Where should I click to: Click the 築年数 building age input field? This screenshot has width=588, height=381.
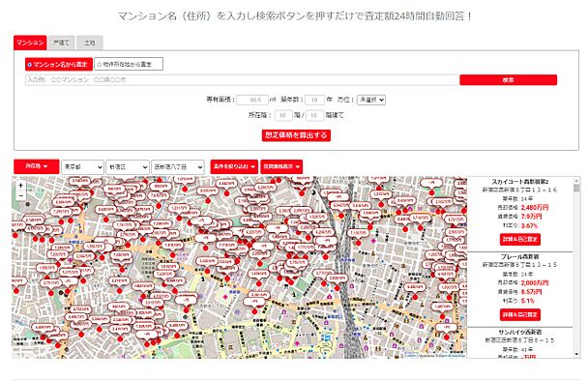(314, 100)
